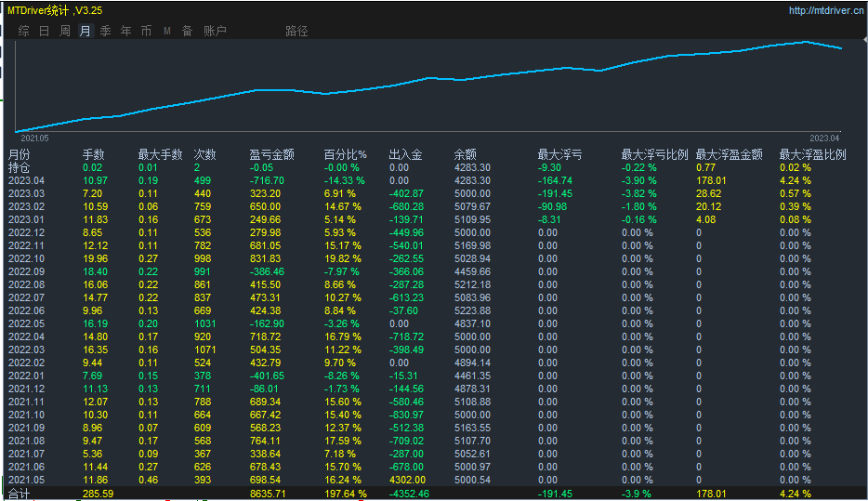Select the 2022.10 month row
Screen dimensions: 868x501
[x=27, y=258]
